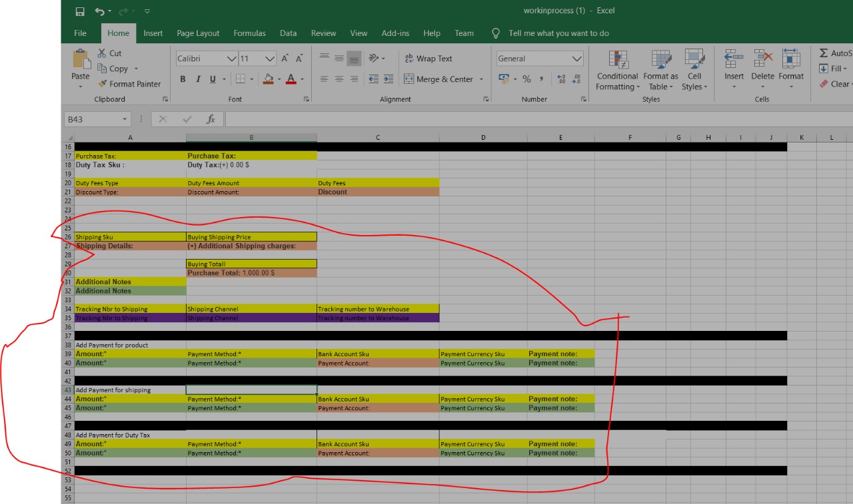The height and width of the screenshot is (504, 853).
Task: Click the Increase Font Size icon
Action: 285,59
